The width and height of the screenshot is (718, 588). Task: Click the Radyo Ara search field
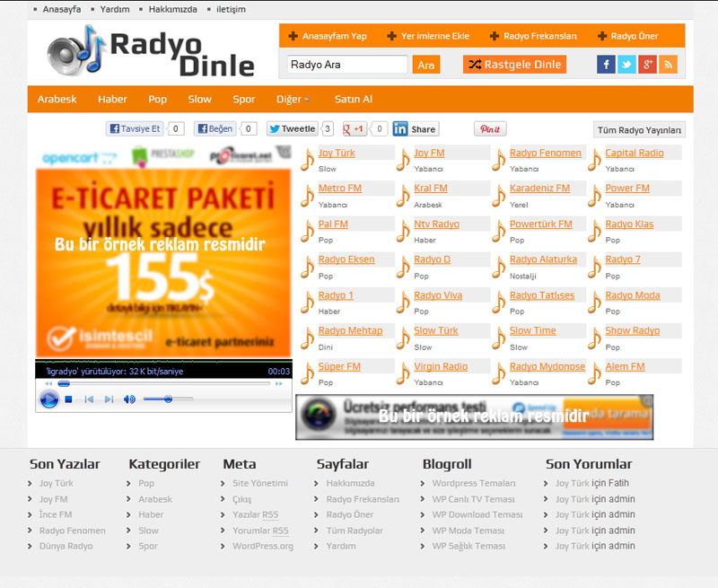[x=347, y=65]
